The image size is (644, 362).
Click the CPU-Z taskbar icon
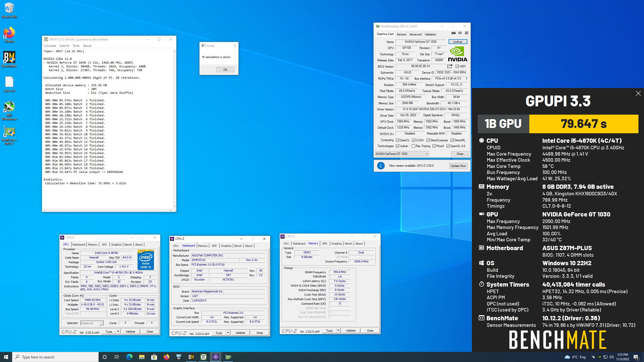click(216, 357)
